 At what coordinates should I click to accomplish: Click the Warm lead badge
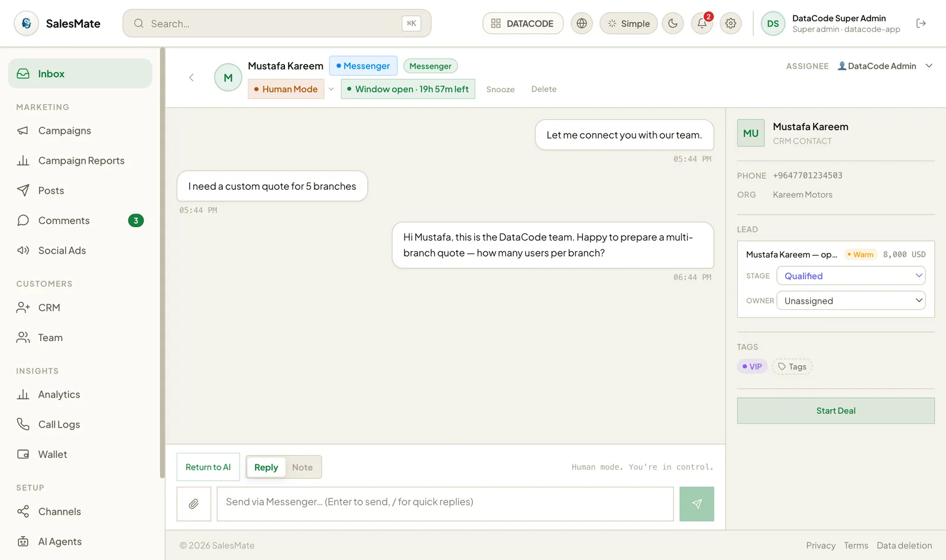(860, 254)
